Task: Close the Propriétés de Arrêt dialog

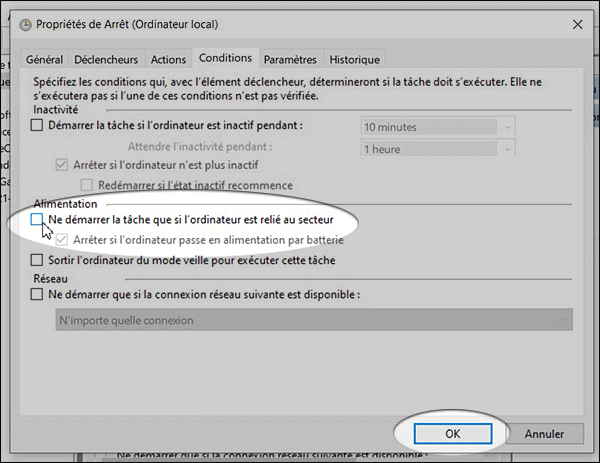Action: 576,23
